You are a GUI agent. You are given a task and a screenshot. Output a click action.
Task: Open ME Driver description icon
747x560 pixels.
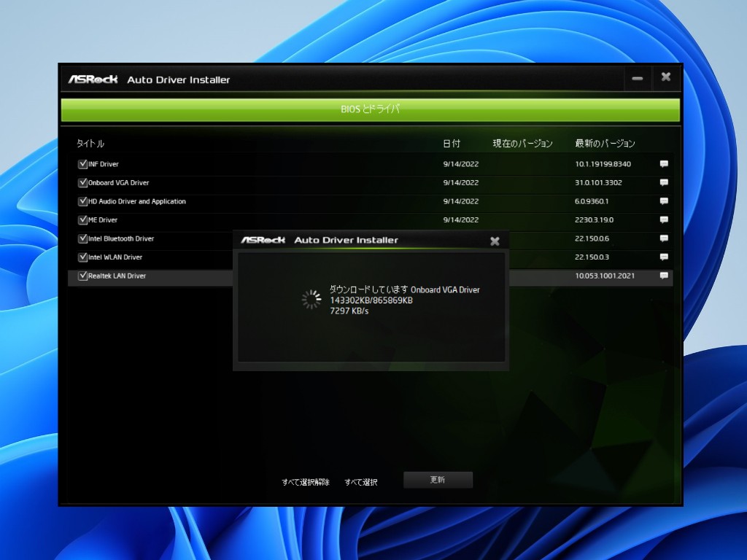(x=664, y=220)
